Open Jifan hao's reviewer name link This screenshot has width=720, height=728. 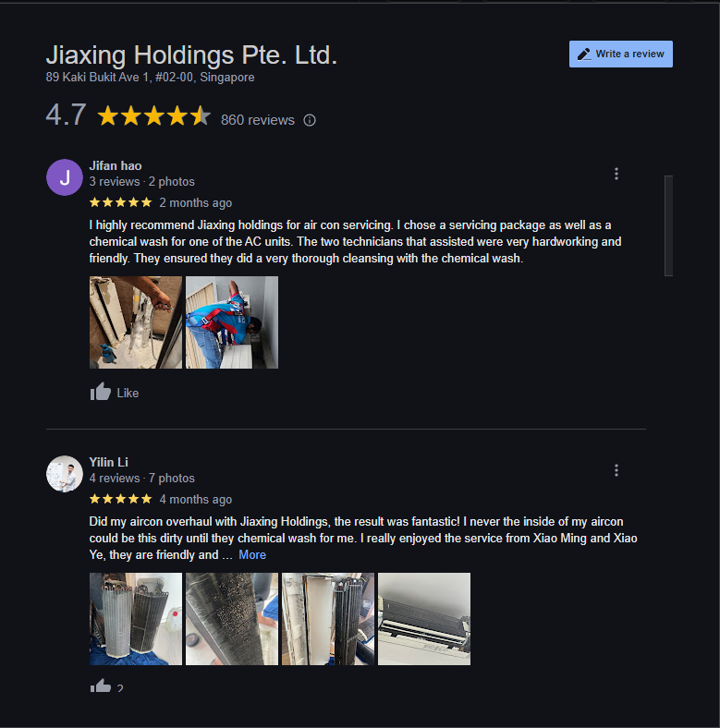116,165
